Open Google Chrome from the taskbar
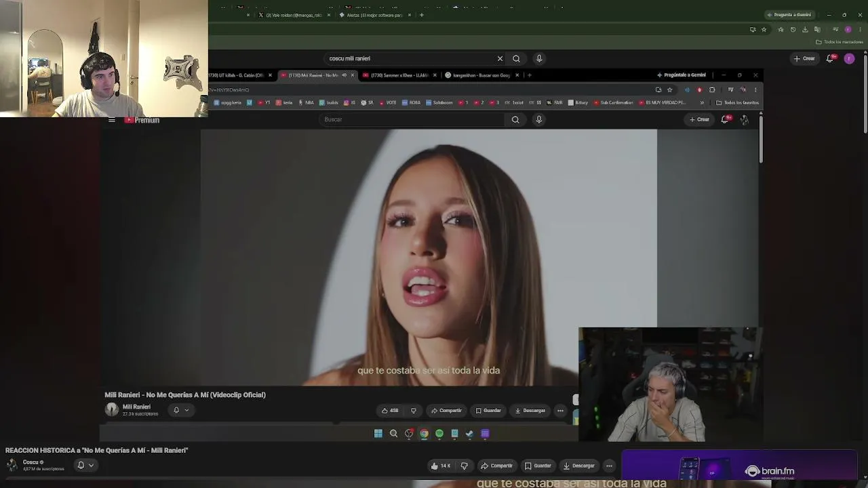868x488 pixels. (x=424, y=434)
